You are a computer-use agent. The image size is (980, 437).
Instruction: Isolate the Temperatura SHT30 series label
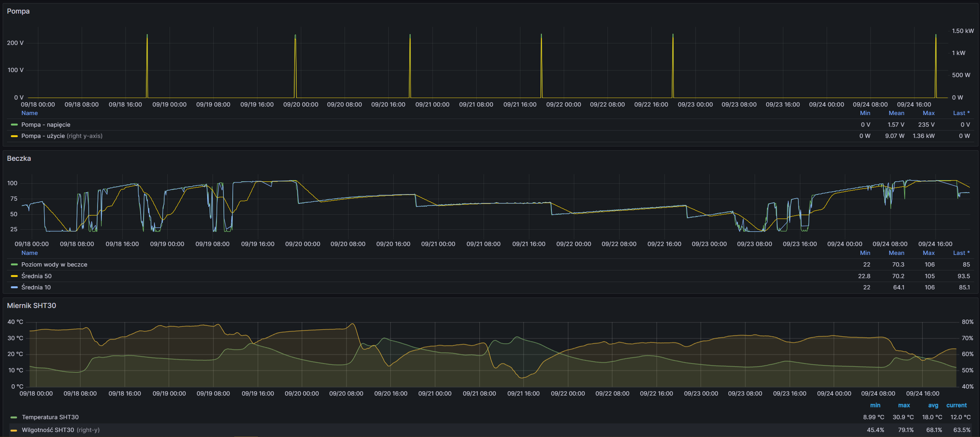[50, 417]
